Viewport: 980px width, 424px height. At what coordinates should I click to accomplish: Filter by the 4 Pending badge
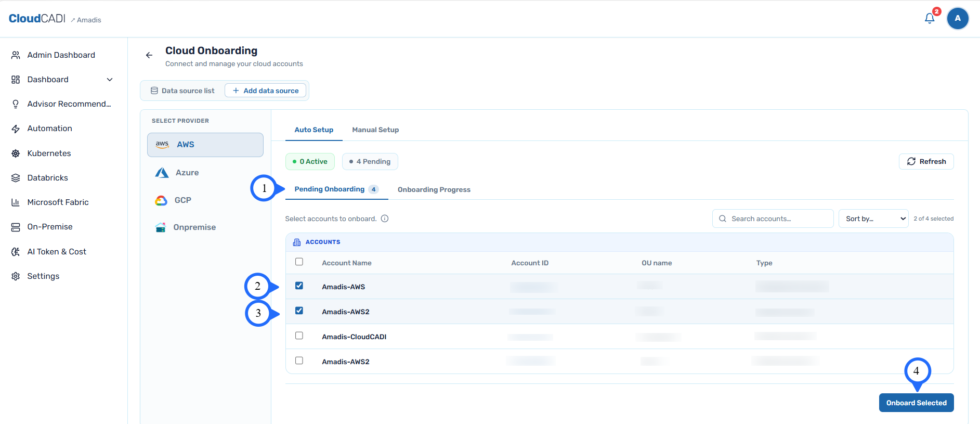pos(370,161)
